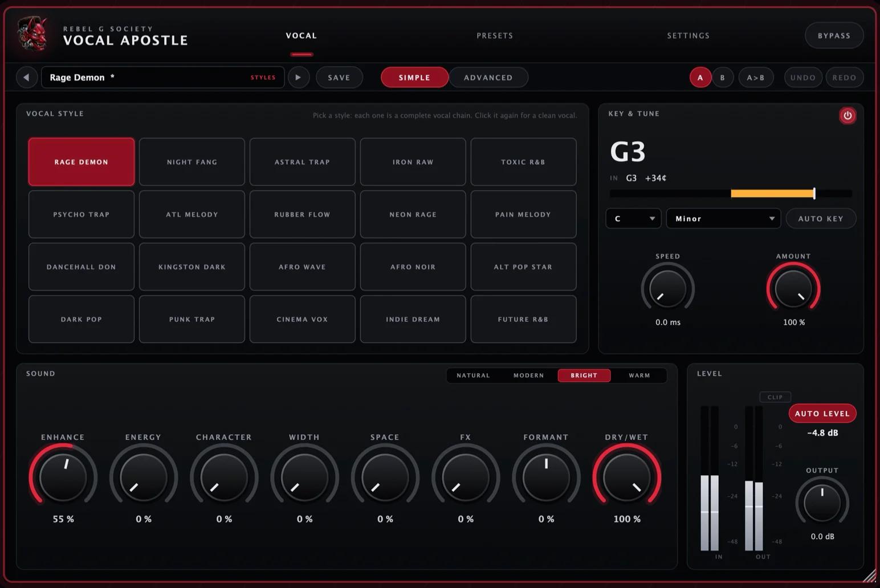This screenshot has height=588, width=880.
Task: Click the CLIP indicator
Action: (775, 397)
